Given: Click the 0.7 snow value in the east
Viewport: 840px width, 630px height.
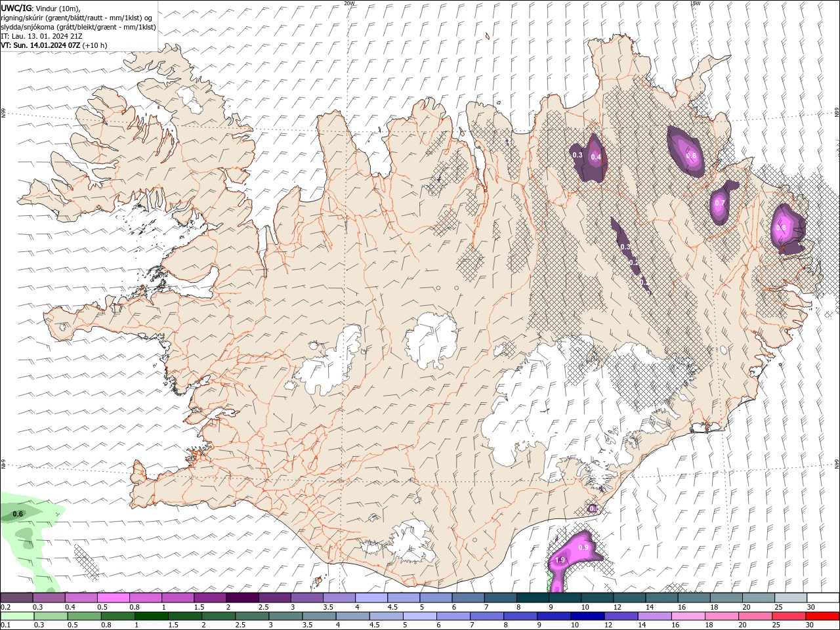Looking at the screenshot, I should pos(720,203).
